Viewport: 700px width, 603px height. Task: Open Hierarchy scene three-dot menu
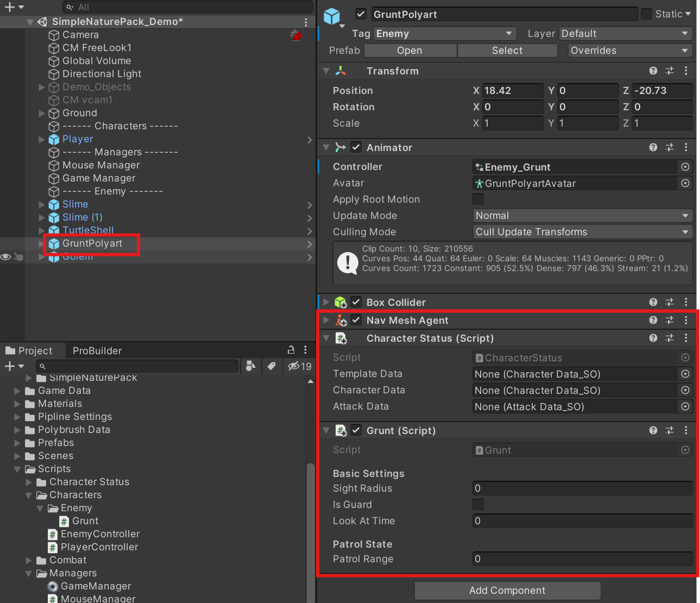(x=306, y=22)
